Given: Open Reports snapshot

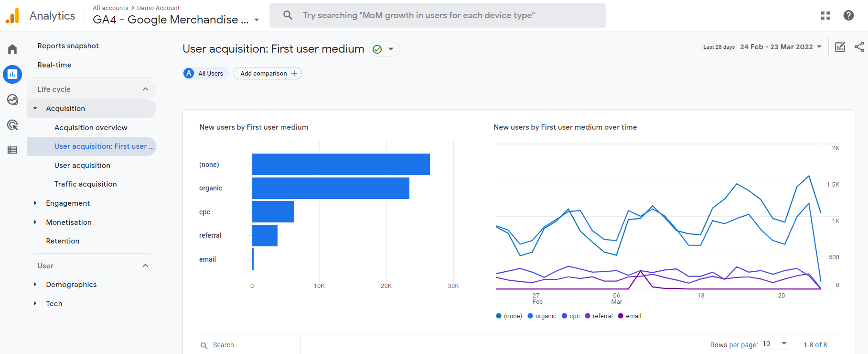Looking at the screenshot, I should point(68,46).
